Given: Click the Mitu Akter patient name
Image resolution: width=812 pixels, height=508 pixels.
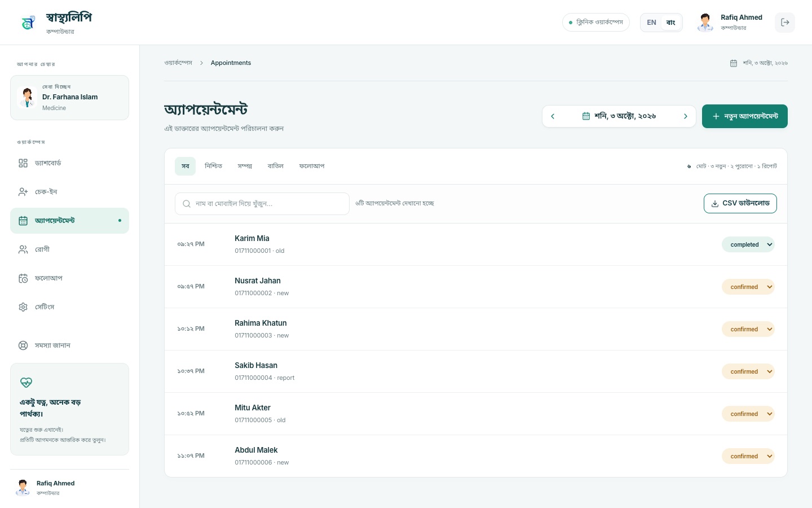Looking at the screenshot, I should [253, 408].
